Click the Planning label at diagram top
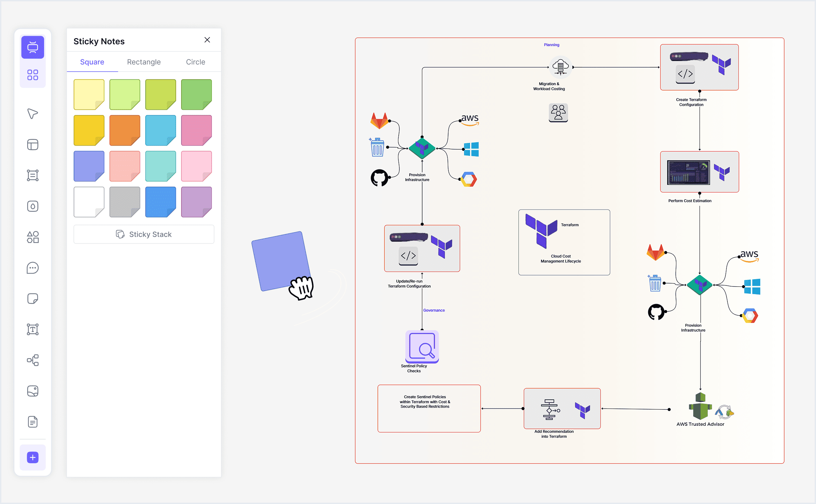 (x=552, y=45)
